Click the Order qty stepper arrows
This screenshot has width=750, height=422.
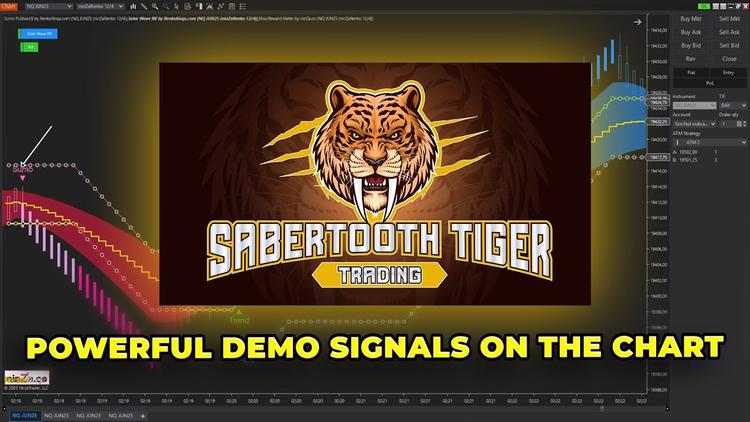coord(744,124)
